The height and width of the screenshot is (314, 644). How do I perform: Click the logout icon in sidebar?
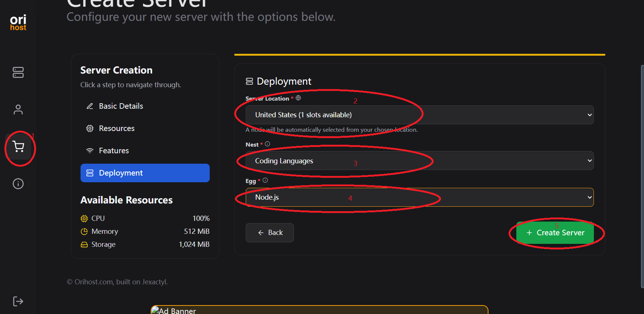pyautogui.click(x=18, y=301)
